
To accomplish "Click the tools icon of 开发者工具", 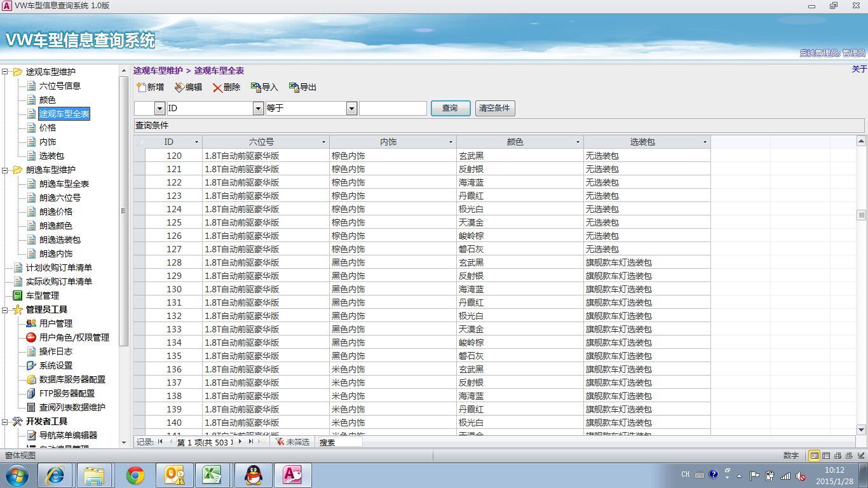I will pyautogui.click(x=18, y=421).
